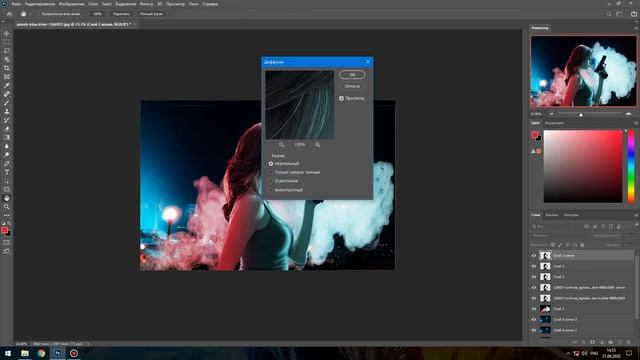This screenshot has width=640, height=360.
Task: Click the Home icon in options bar
Action: 9,14
